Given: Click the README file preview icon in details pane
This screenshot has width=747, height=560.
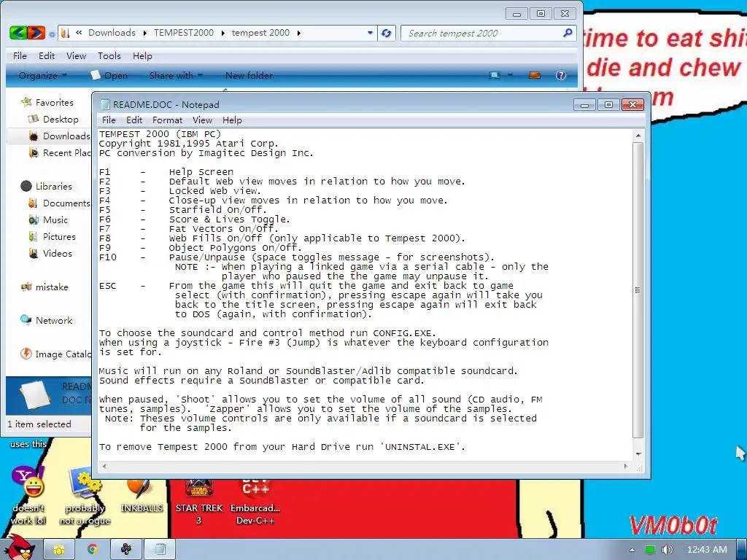Looking at the screenshot, I should (35, 394).
